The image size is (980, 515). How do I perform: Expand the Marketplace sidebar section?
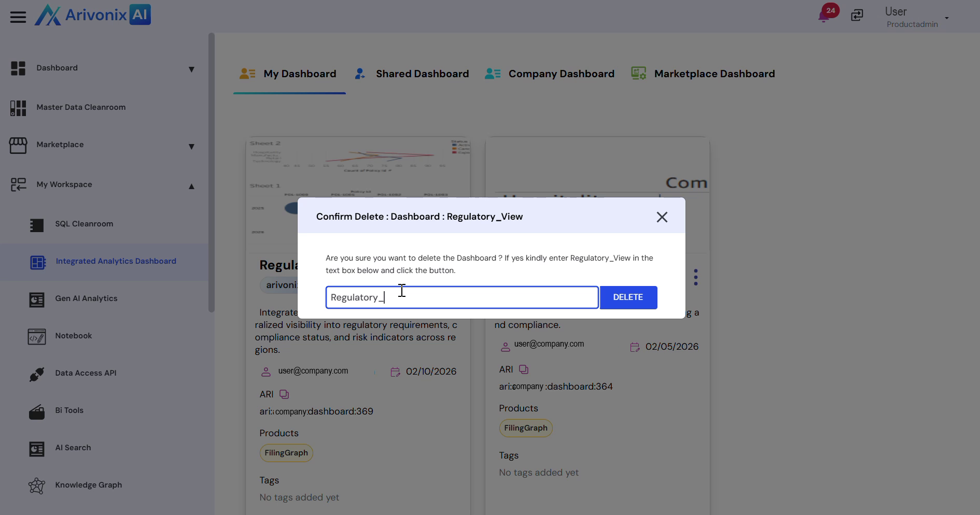[x=191, y=146]
